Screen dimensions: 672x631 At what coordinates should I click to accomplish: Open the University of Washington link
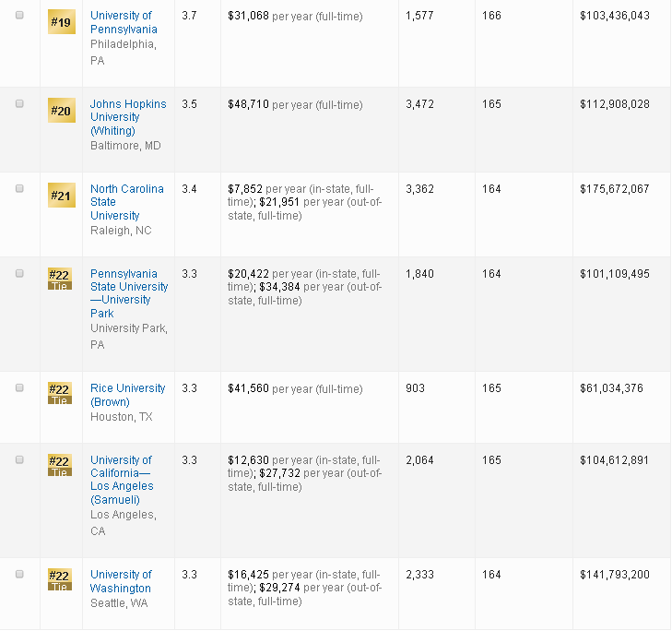pos(121,581)
